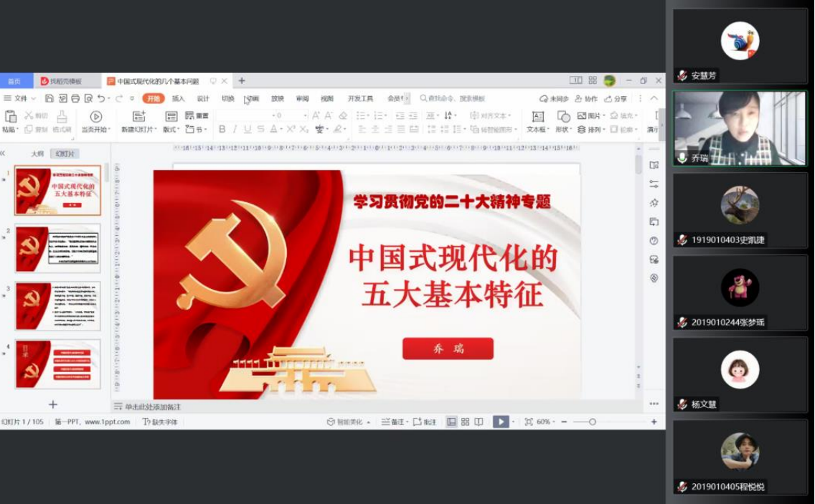The width and height of the screenshot is (815, 504).
Task: Add a new slide with the plus below thumbnails
Action: coord(53,405)
